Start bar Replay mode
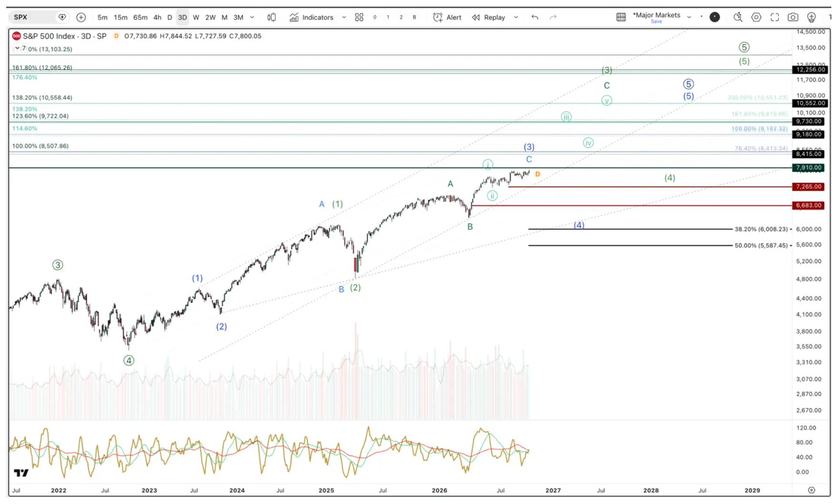This screenshot has width=838, height=504. 489,17
